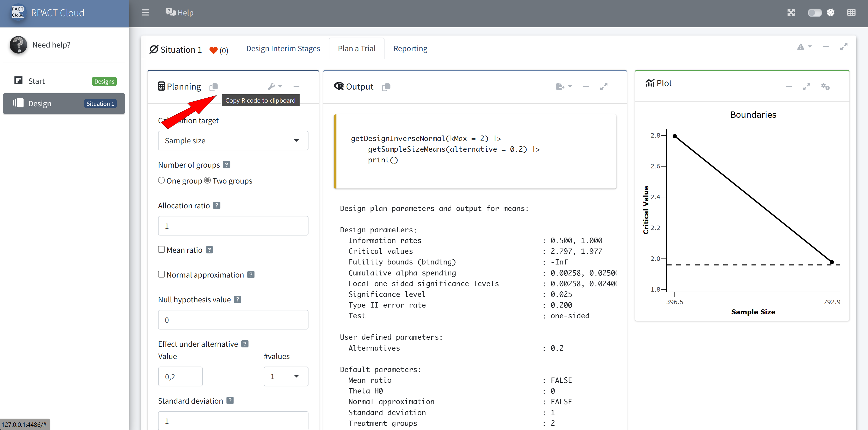The width and height of the screenshot is (868, 430).
Task: Open the Sample size calculation target dropdown
Action: pos(233,141)
